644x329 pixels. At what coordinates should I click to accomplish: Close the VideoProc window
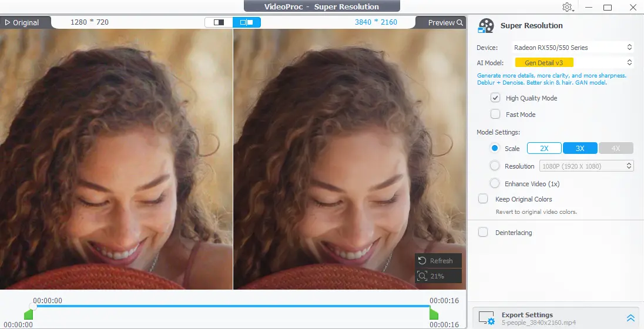coord(633,7)
